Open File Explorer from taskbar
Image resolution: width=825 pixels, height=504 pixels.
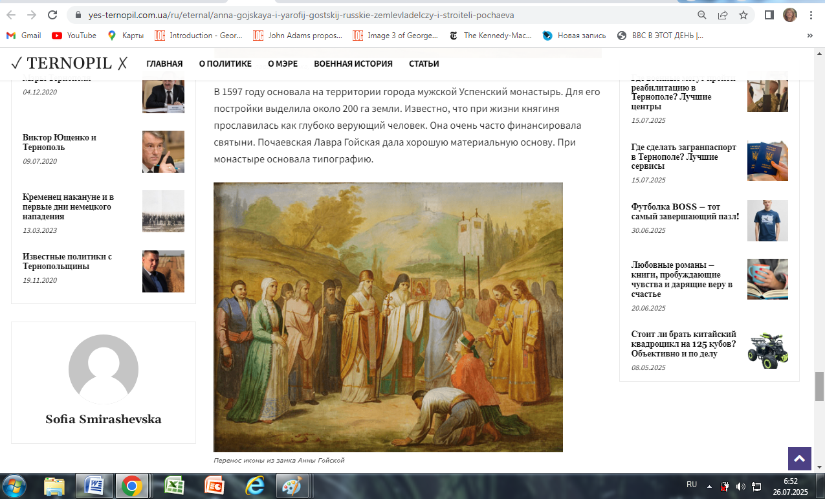[55, 487]
